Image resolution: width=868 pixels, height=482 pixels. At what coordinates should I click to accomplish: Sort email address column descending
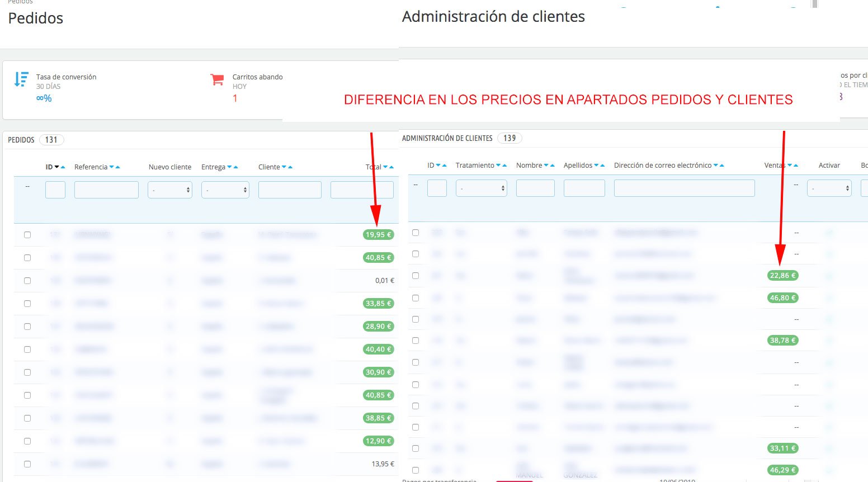[716, 166]
